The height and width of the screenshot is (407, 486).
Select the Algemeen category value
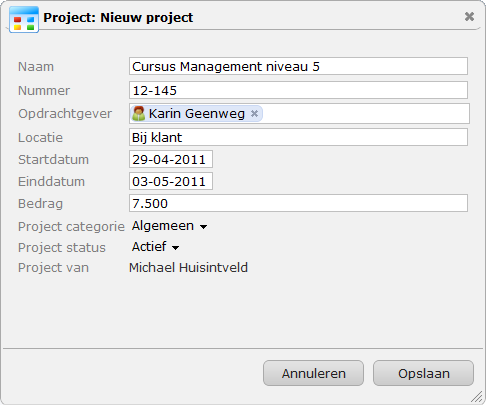[x=163, y=226]
